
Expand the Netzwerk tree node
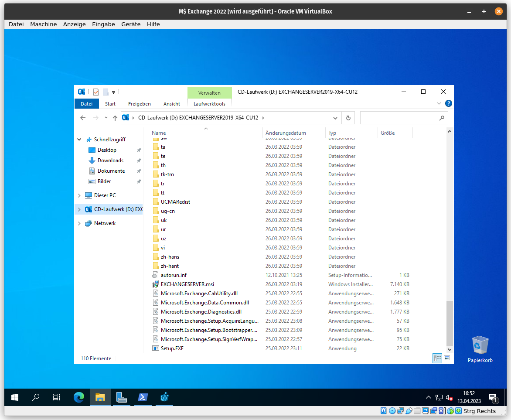[x=79, y=223]
